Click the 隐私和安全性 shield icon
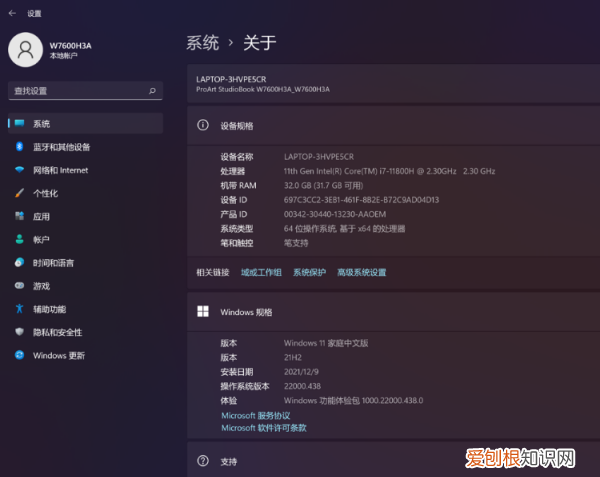600x477 pixels. [20, 332]
